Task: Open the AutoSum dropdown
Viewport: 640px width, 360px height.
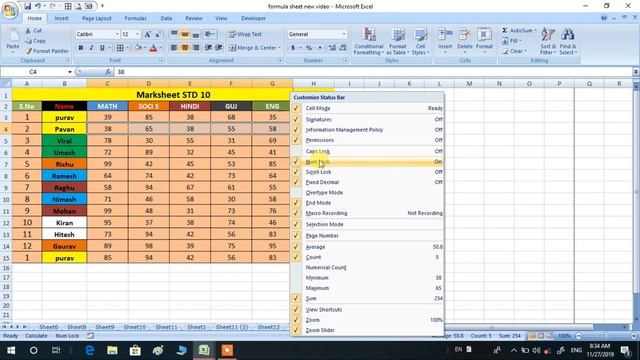Action: pos(536,30)
